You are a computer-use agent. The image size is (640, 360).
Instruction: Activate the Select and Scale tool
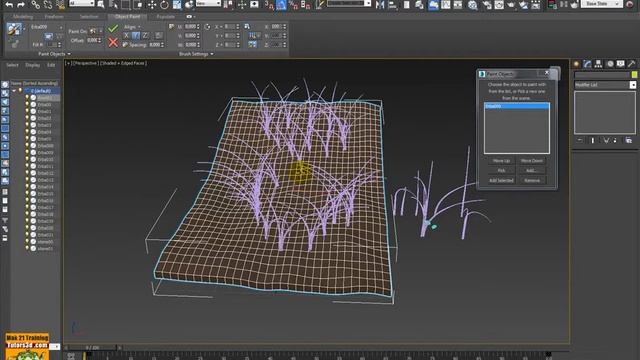click(177, 4)
